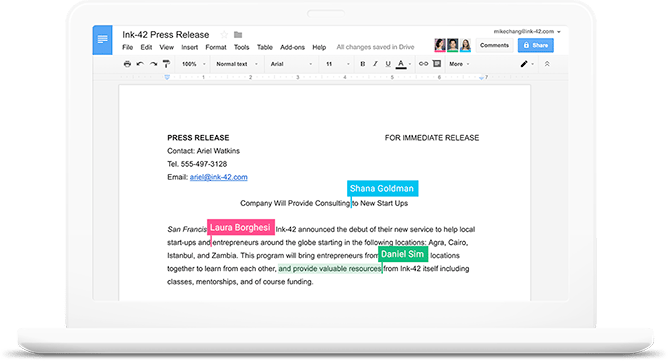Open the Table menu
The width and height of the screenshot is (668, 361).
(265, 47)
